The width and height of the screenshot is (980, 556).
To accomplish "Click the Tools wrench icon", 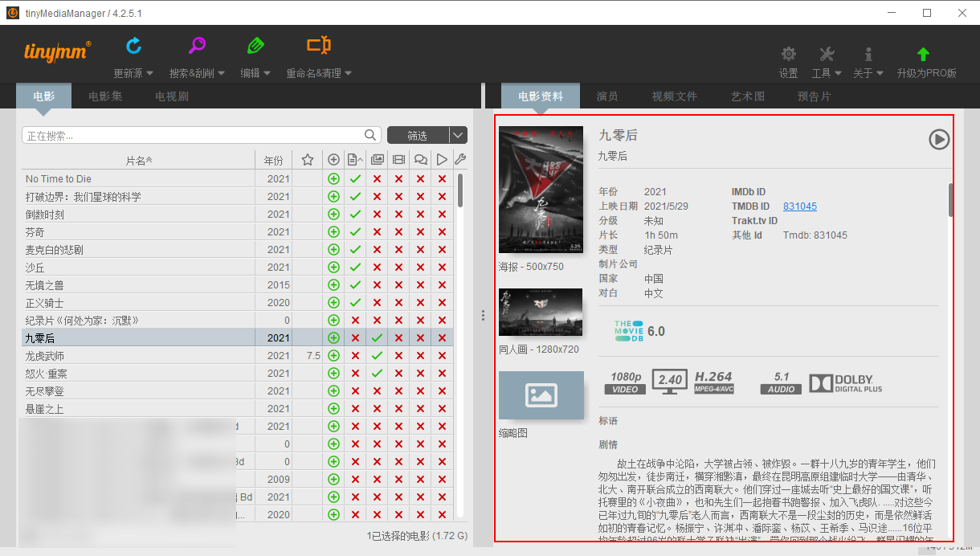I will click(827, 55).
